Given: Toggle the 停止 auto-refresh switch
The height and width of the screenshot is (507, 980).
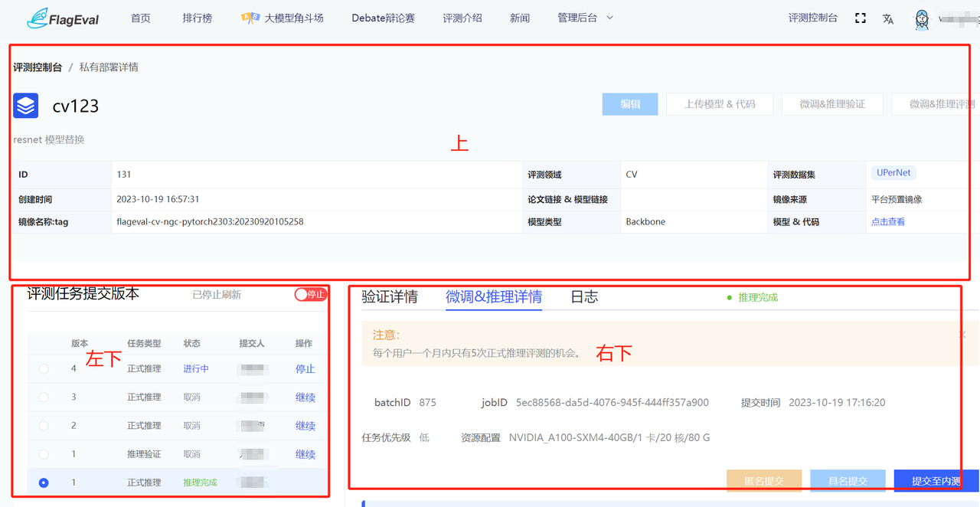Looking at the screenshot, I should [311, 294].
